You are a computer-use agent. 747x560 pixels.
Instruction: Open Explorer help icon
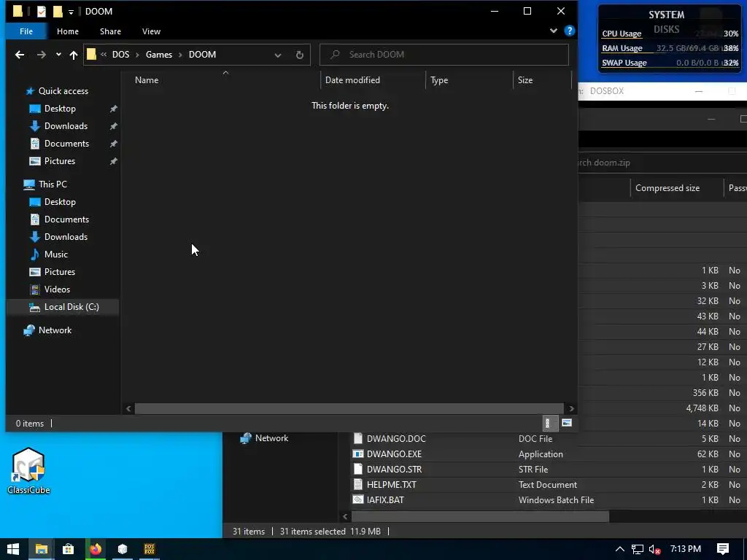pyautogui.click(x=569, y=31)
